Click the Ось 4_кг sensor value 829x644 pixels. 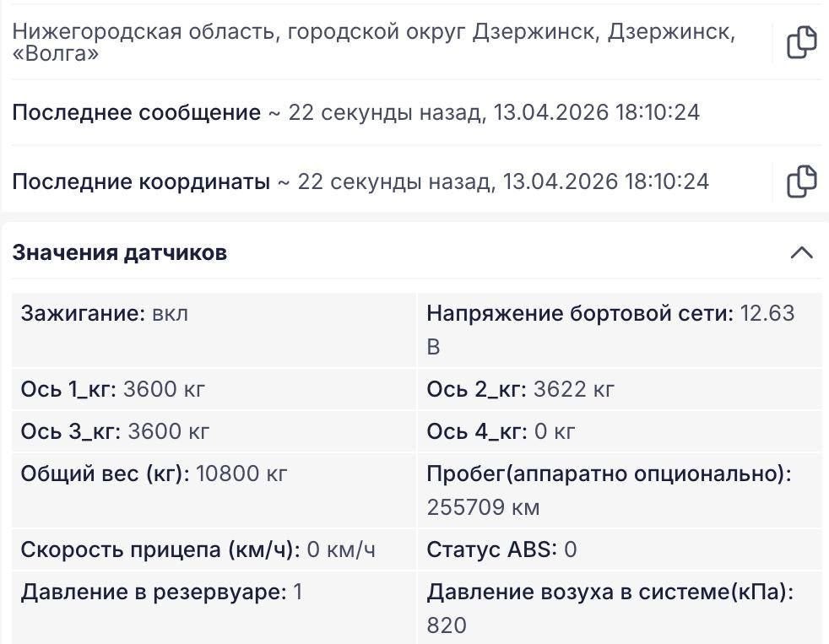point(555,431)
